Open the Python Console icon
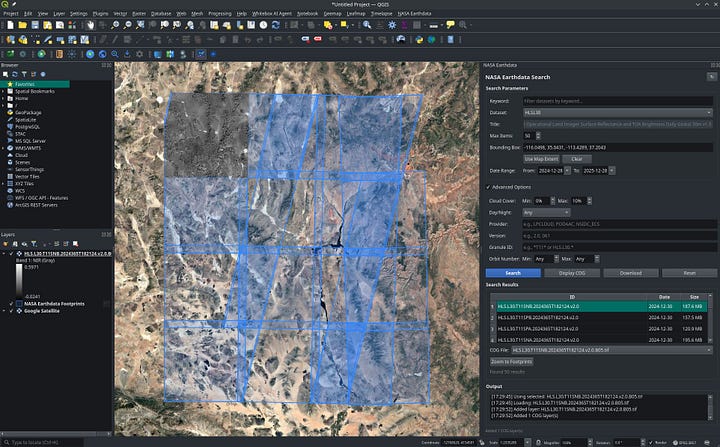The image size is (720, 447). point(419,40)
